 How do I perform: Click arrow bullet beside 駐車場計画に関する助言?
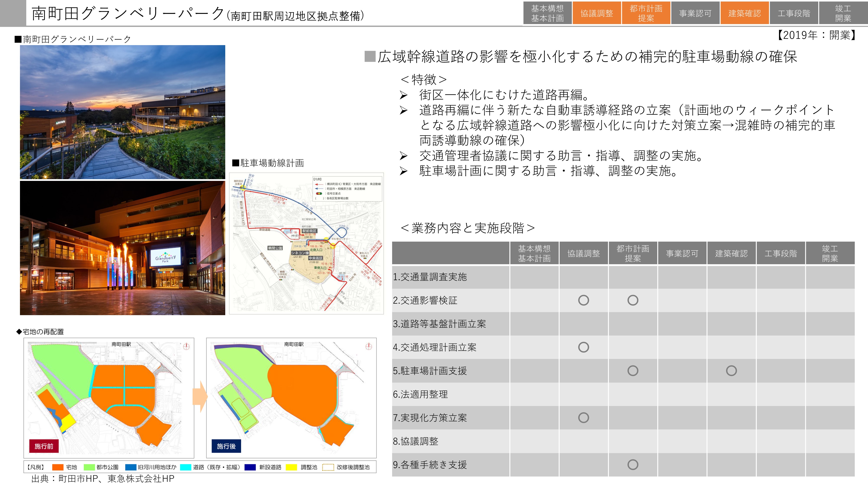click(403, 171)
